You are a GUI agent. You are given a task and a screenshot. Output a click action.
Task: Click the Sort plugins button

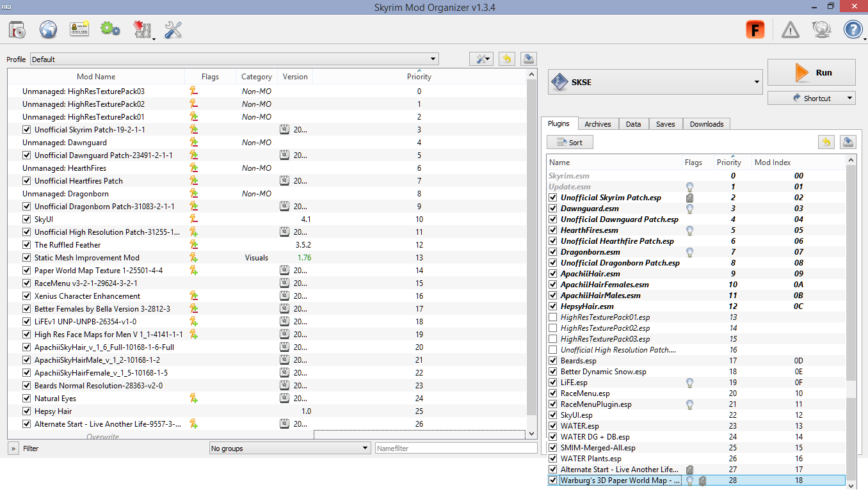click(x=570, y=143)
